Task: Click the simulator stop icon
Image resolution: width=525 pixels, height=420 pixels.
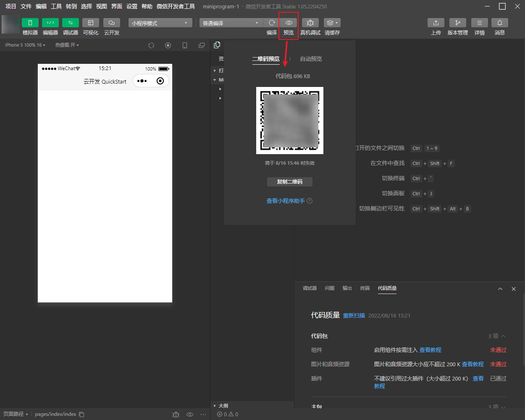Action: click(x=168, y=45)
